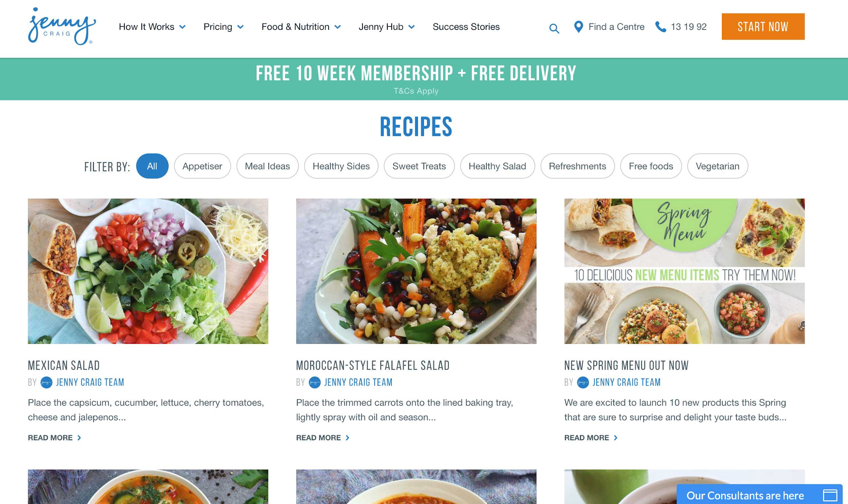The height and width of the screenshot is (504, 848).
Task: Select the All filter pill
Action: [x=152, y=166]
